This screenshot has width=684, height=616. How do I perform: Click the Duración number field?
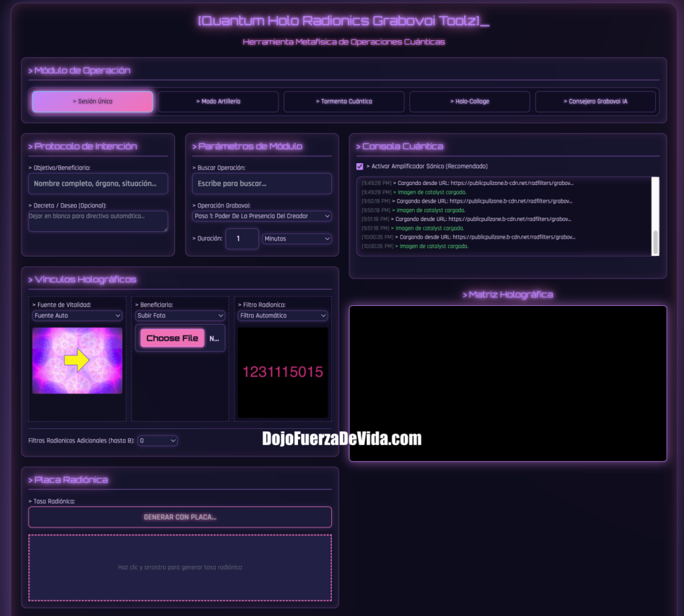tap(242, 239)
